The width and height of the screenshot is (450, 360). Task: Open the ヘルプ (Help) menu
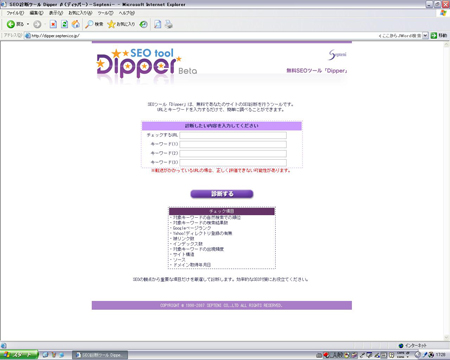pos(127,13)
